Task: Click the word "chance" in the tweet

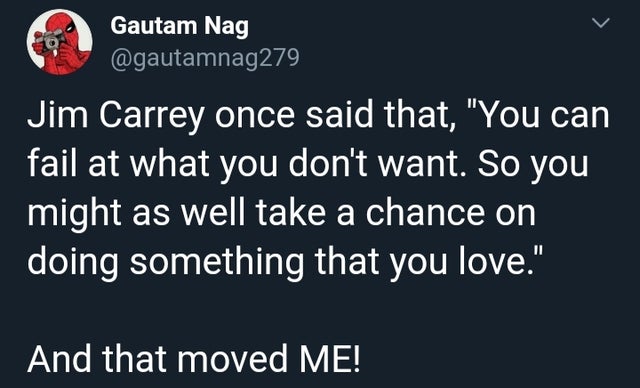Action: (425, 213)
